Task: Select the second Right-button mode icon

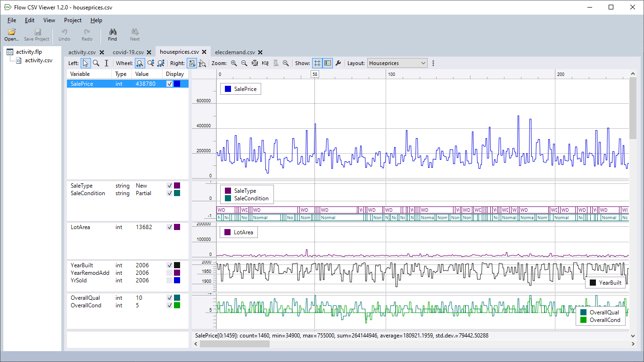Action: pyautogui.click(x=202, y=63)
